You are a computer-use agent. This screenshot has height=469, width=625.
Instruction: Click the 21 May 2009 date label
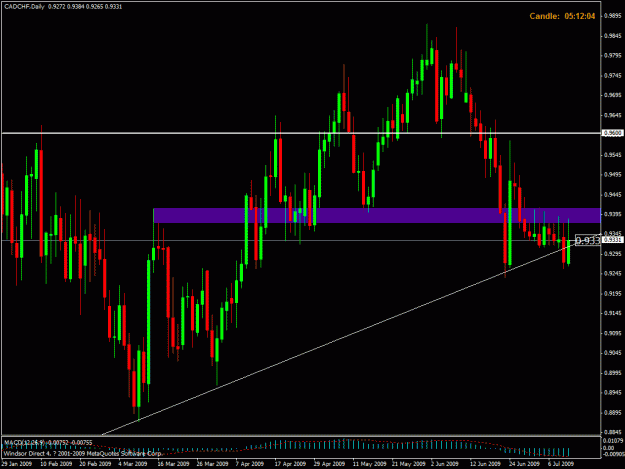tap(409, 463)
